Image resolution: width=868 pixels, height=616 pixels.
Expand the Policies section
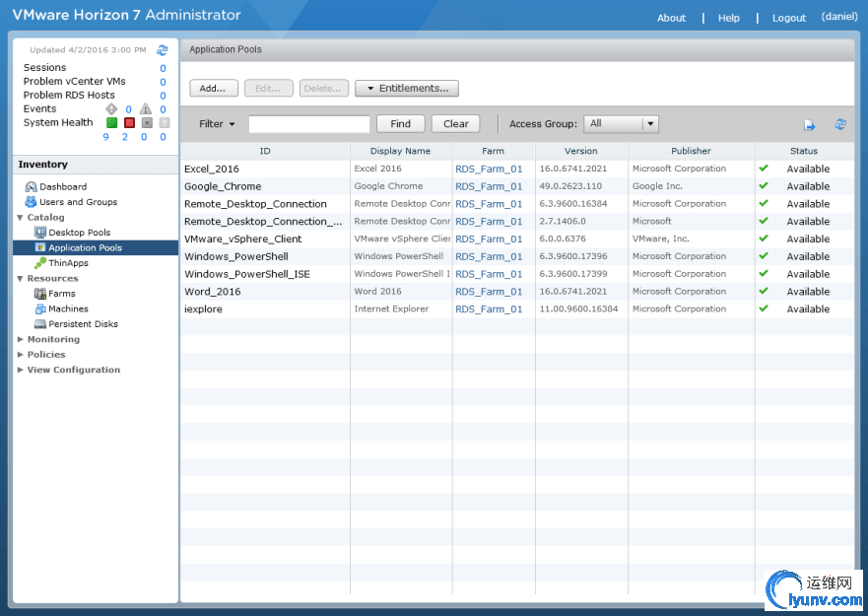click(x=20, y=354)
